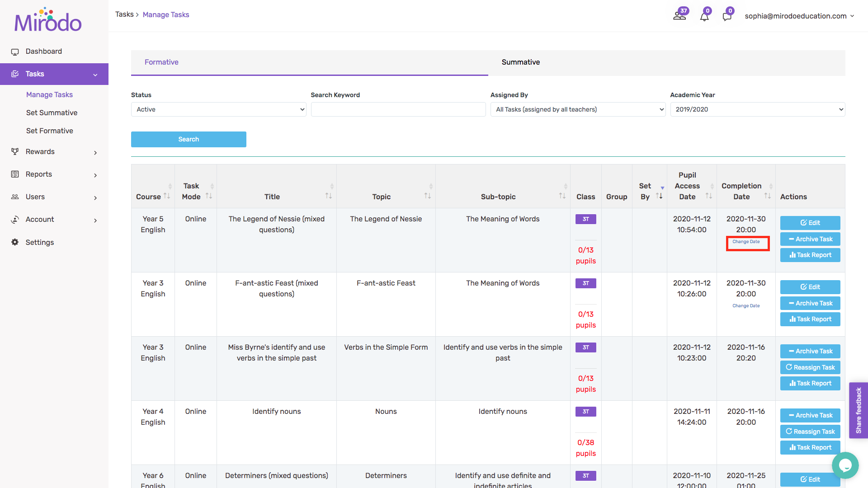Click the Search button

189,139
